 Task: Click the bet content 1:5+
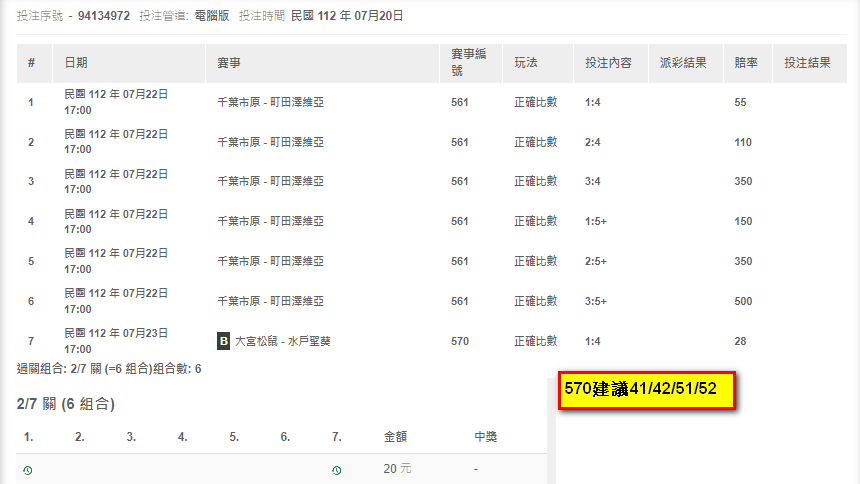pos(596,221)
